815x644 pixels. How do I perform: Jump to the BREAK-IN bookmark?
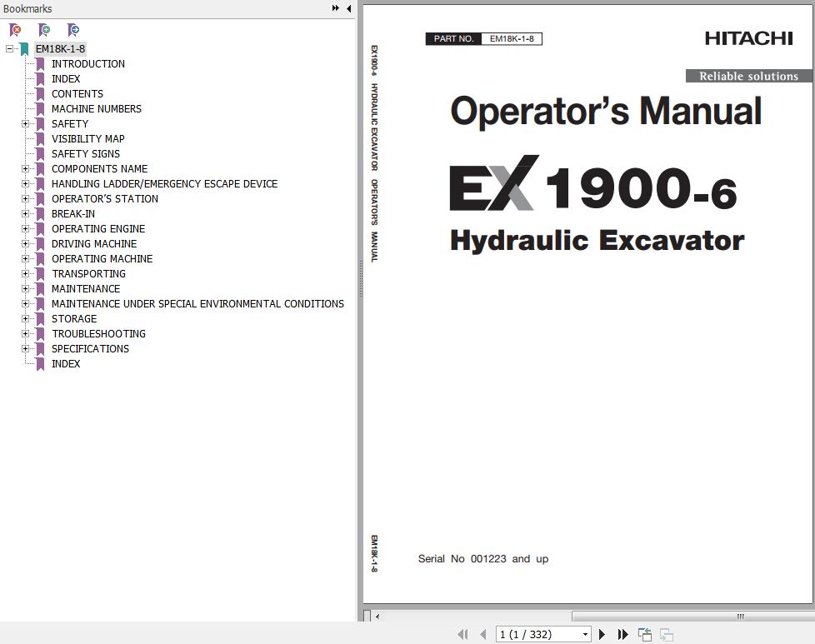point(72,214)
